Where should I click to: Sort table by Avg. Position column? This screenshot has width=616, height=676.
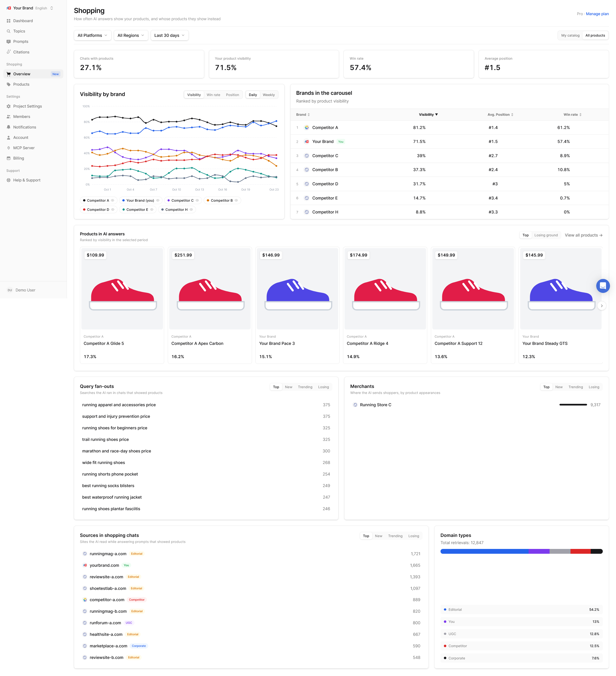click(500, 115)
